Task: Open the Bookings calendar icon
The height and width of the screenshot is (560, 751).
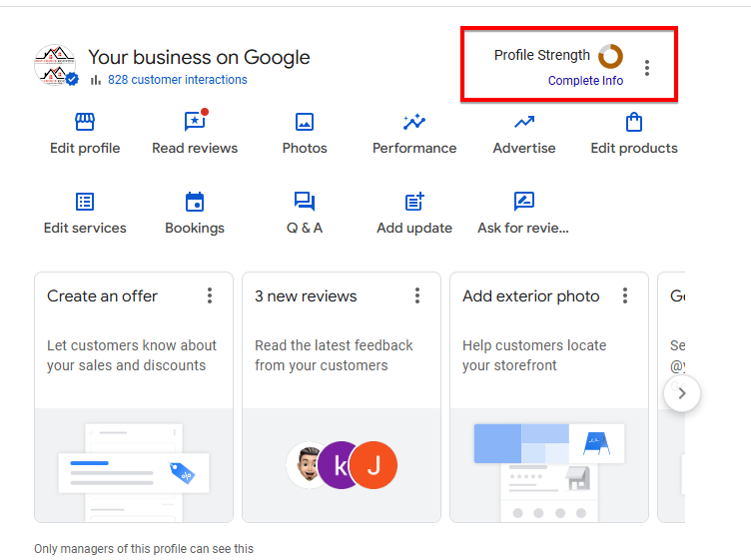Action: click(195, 203)
